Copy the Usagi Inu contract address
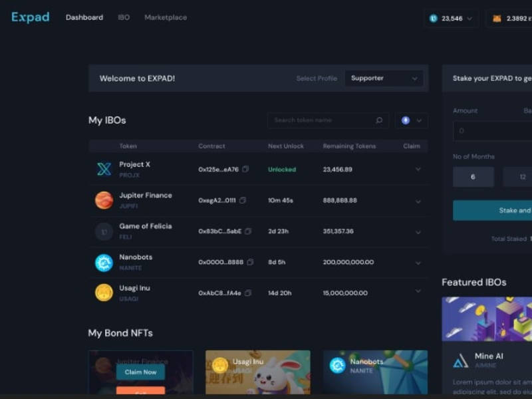The image size is (532, 399). pyautogui.click(x=248, y=293)
